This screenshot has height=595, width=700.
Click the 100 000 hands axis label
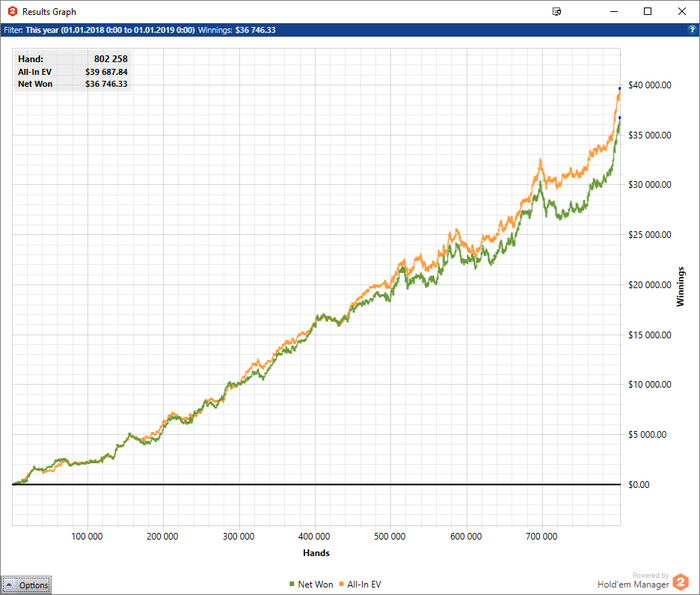[87, 537]
